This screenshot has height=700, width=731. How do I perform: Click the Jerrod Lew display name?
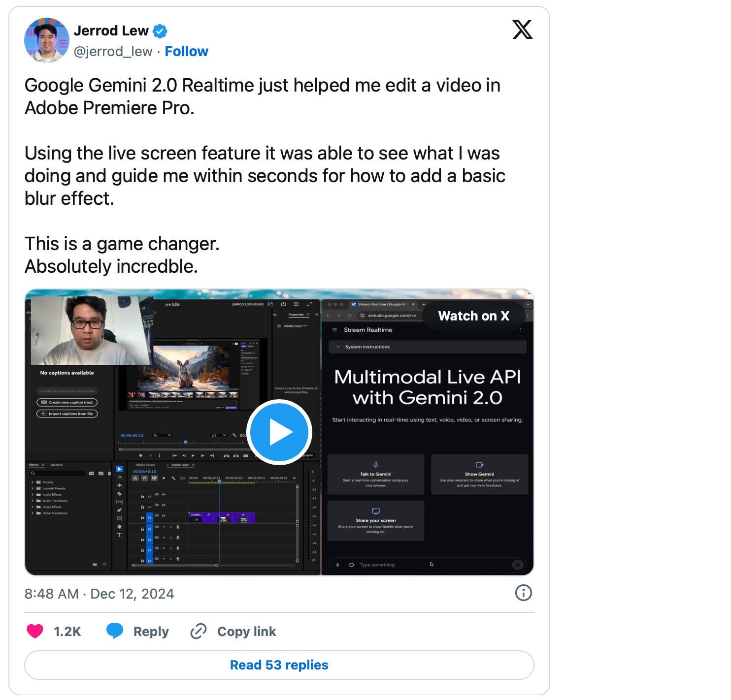111,31
